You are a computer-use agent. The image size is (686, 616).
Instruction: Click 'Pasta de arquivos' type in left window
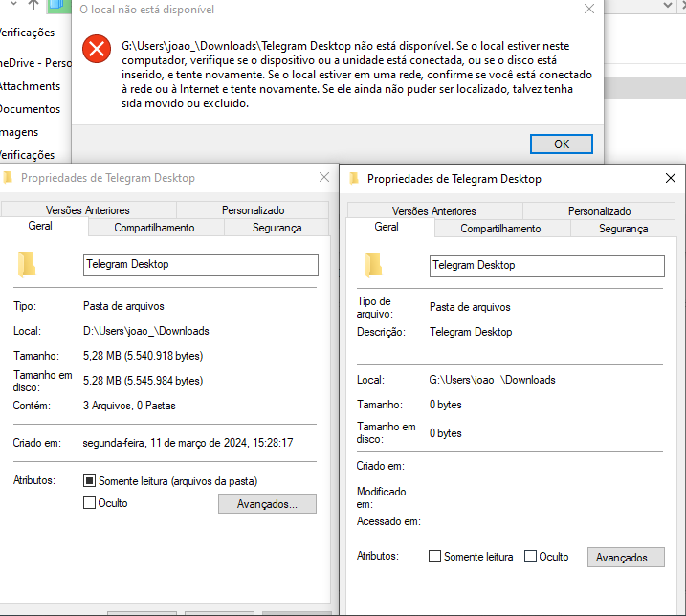[123, 306]
